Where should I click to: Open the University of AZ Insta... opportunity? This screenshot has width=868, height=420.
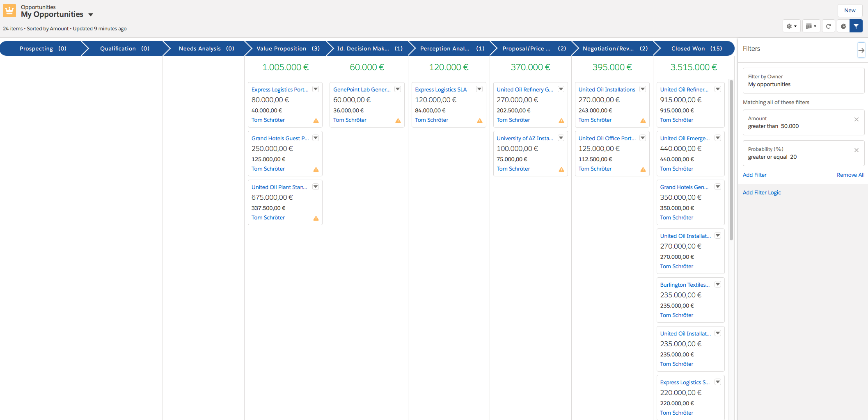pyautogui.click(x=525, y=139)
